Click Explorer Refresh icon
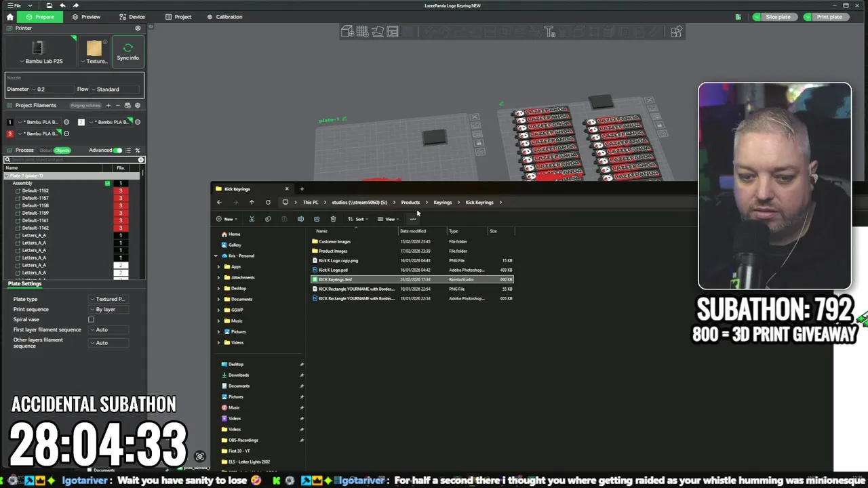Screen dimensions: 868x488 (268, 202)
